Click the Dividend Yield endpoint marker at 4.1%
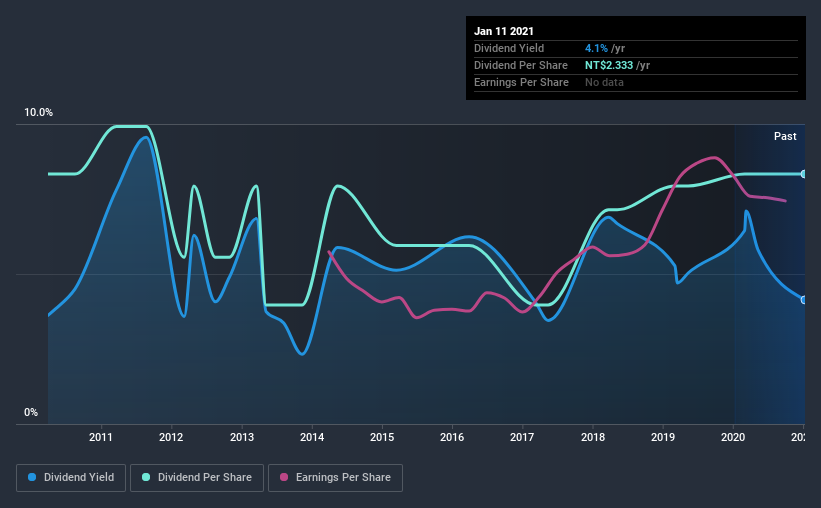The image size is (821, 508). (803, 300)
